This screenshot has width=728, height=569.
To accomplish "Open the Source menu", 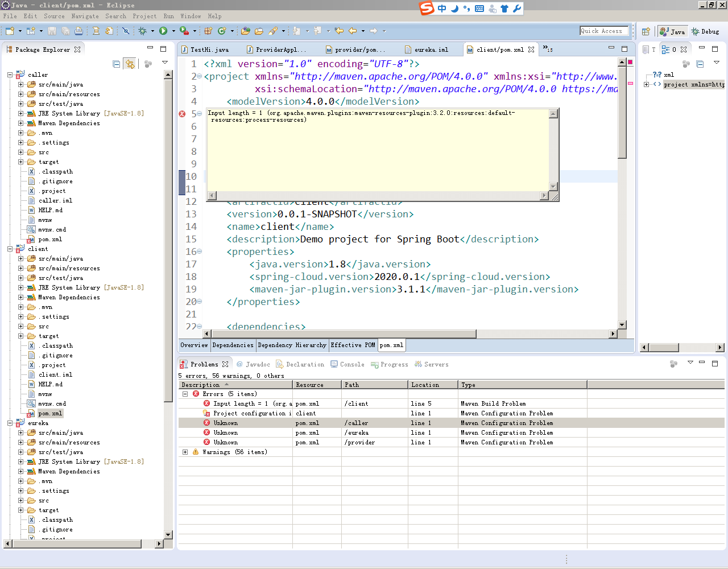I will [54, 16].
